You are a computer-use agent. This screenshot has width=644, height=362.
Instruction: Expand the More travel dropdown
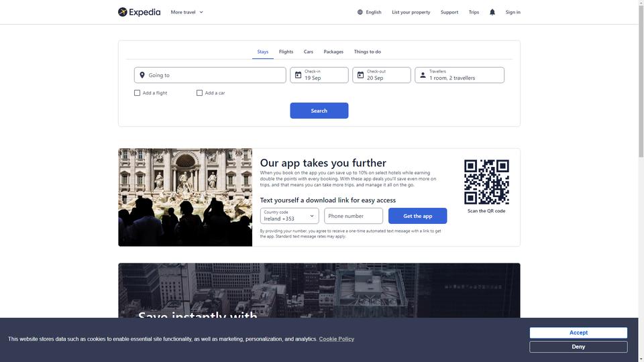[x=187, y=12]
